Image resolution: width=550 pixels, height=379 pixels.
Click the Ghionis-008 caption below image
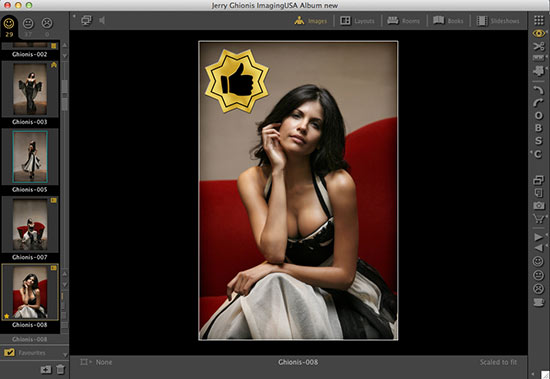click(298, 362)
